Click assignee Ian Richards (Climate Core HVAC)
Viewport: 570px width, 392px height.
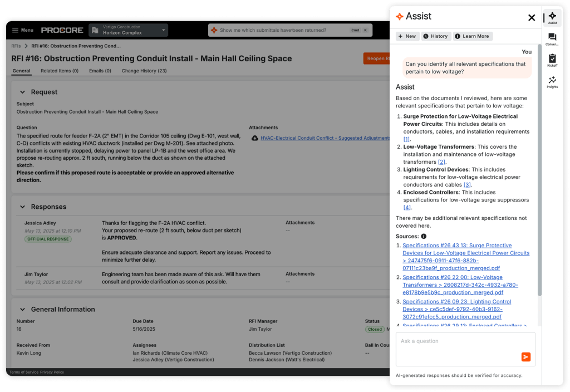coord(170,353)
